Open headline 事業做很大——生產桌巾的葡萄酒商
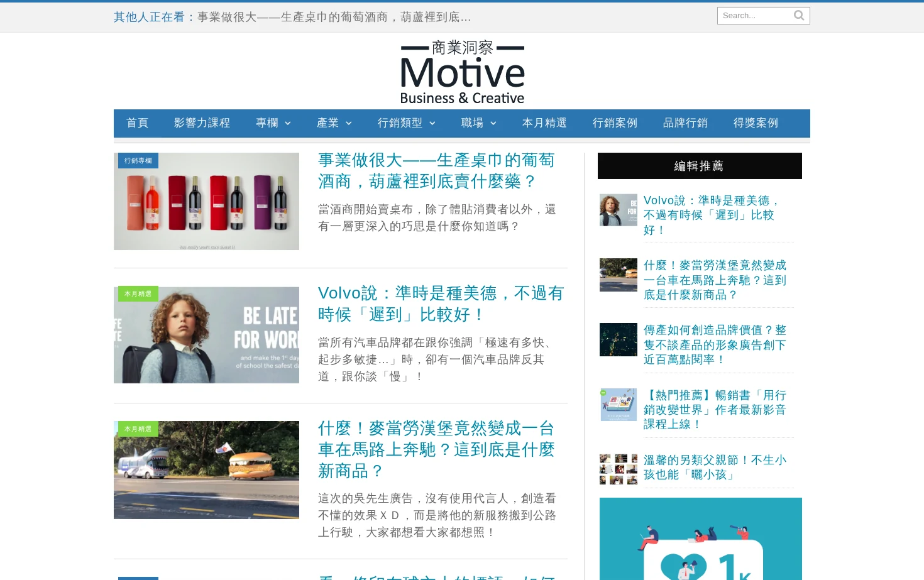 [x=436, y=171]
